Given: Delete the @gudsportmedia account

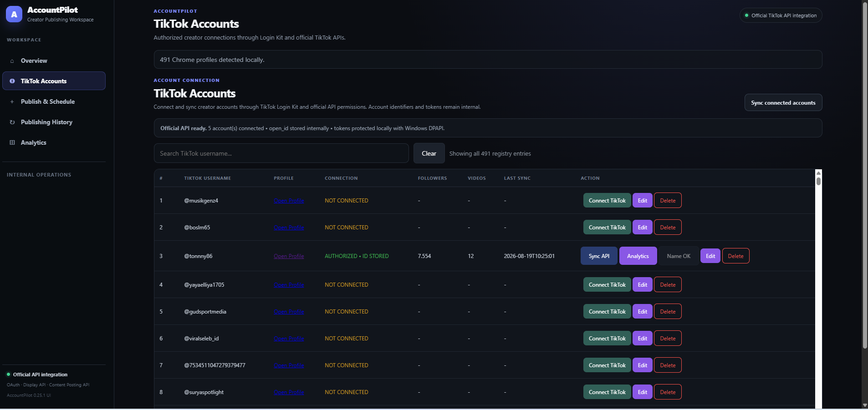Looking at the screenshot, I should click(668, 312).
